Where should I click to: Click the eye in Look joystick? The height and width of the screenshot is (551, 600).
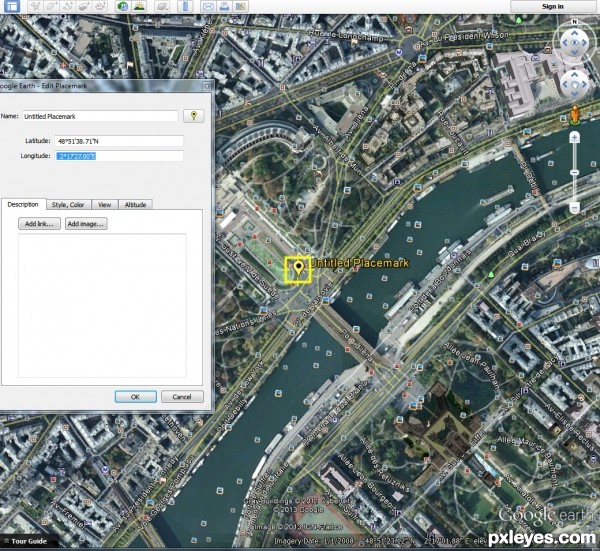[574, 42]
